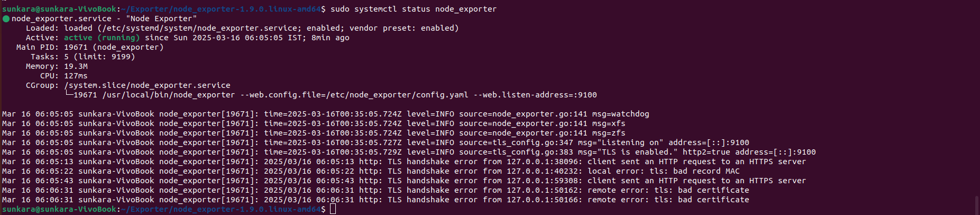
Task: Click the /system.slice/node_exporter.service CGroup path
Action: tap(147, 85)
